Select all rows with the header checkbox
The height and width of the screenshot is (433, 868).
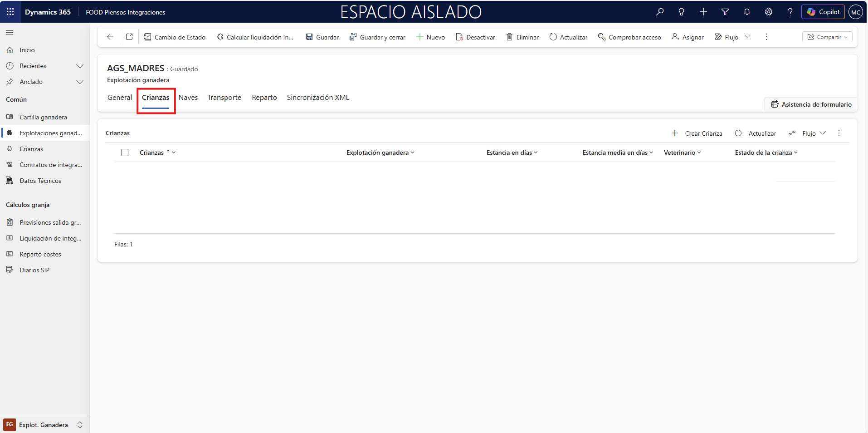(x=125, y=152)
